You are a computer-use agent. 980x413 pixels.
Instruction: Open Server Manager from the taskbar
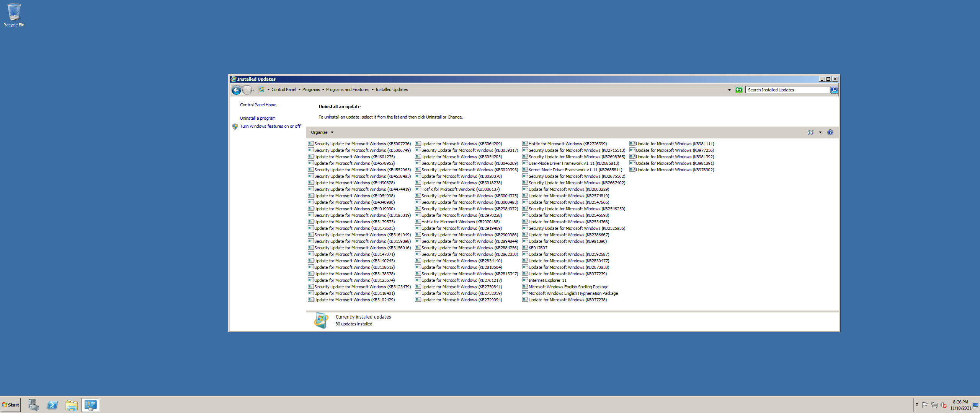pos(33,405)
